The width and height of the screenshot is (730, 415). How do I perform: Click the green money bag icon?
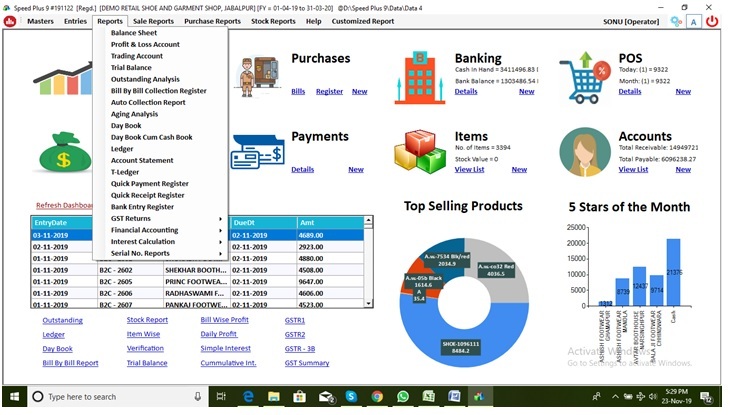click(63, 152)
